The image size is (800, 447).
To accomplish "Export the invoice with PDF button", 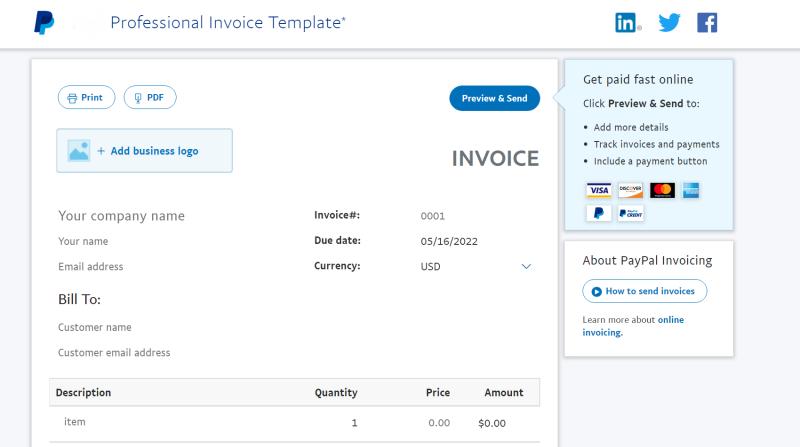I will click(x=150, y=97).
